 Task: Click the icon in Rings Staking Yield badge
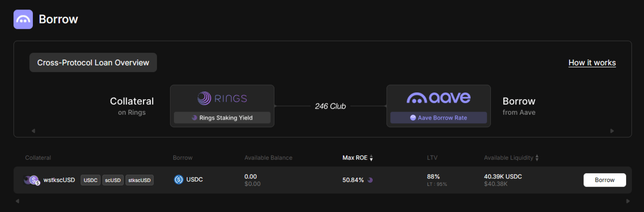pyautogui.click(x=194, y=118)
